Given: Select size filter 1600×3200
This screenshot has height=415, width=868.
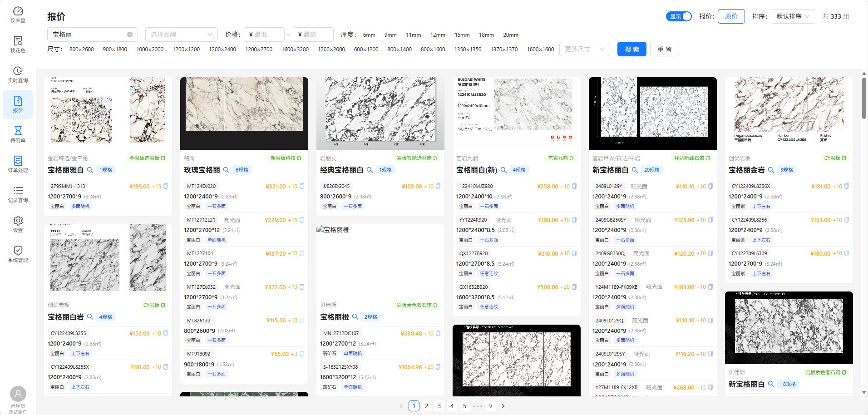Looking at the screenshot, I should (x=295, y=49).
